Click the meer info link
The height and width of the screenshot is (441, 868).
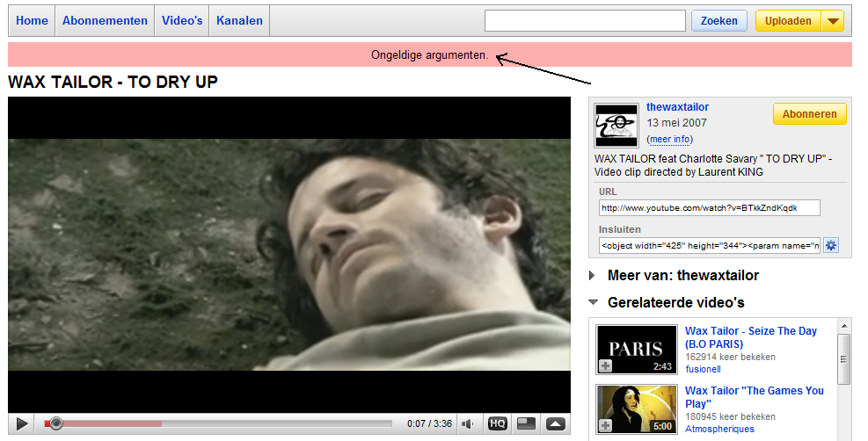(669, 140)
